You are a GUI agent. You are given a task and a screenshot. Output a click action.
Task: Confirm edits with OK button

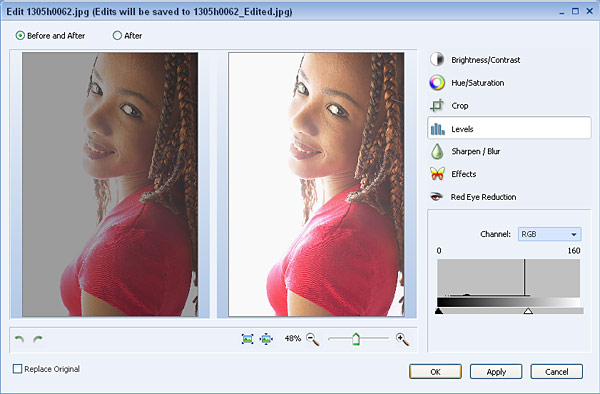(435, 371)
